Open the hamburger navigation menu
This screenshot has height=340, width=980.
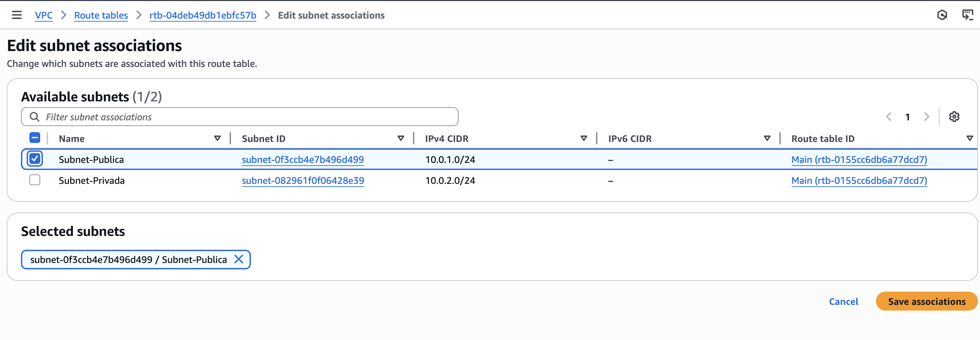17,15
